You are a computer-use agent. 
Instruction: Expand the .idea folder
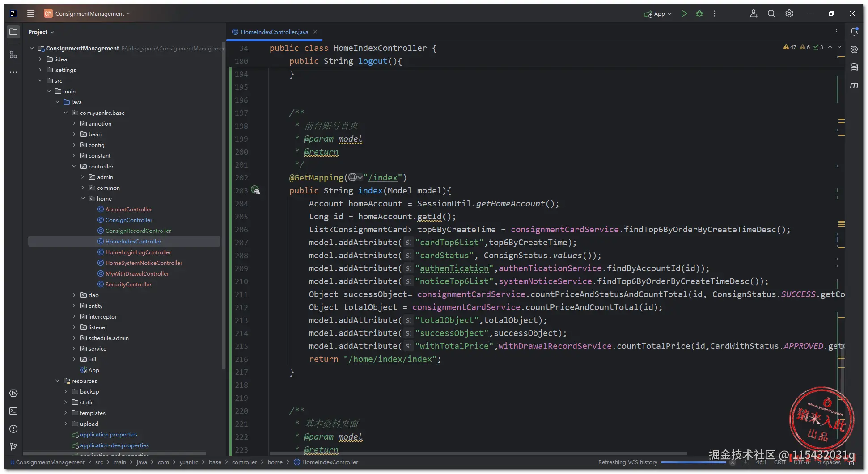[40, 59]
